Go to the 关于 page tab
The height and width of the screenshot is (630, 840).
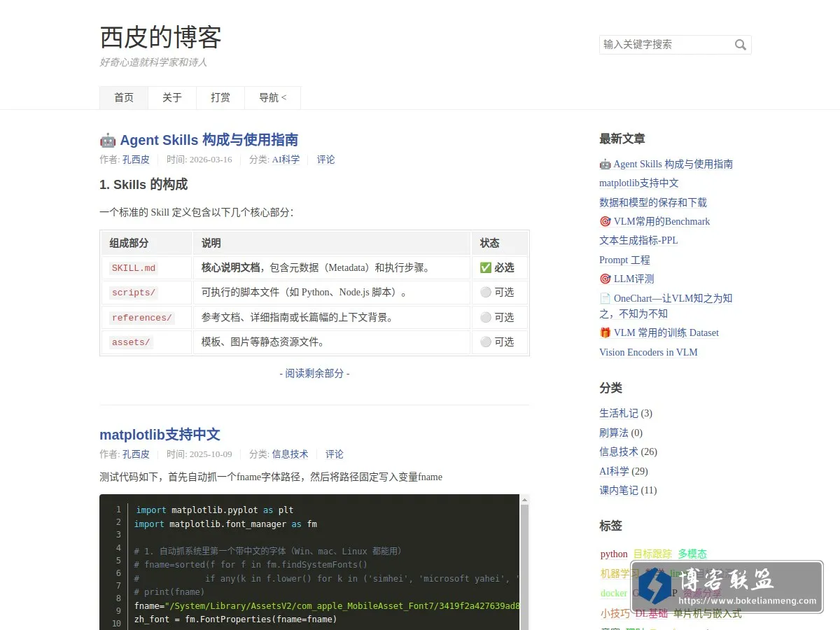[172, 98]
